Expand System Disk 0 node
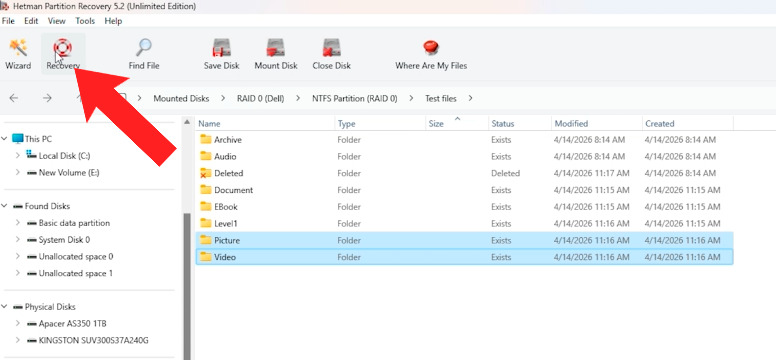 click(x=18, y=240)
